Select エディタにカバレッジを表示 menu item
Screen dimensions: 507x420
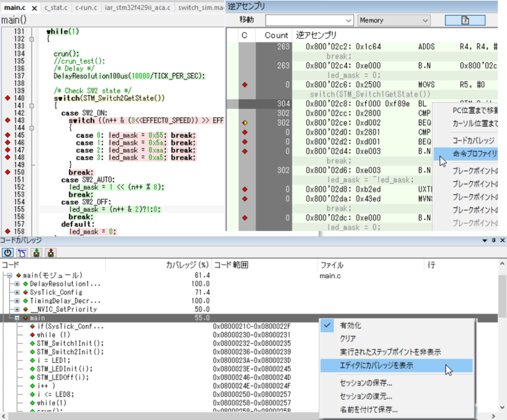[396, 366]
